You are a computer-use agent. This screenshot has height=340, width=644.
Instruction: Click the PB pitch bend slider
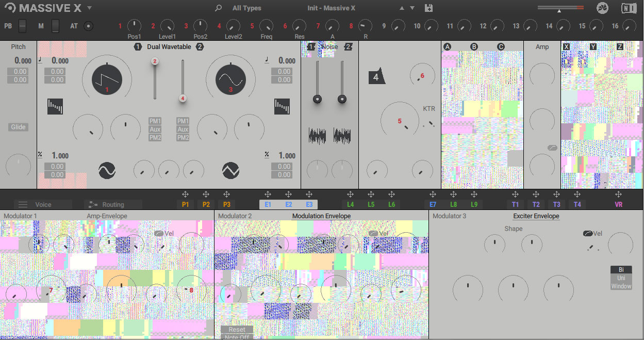(22, 26)
